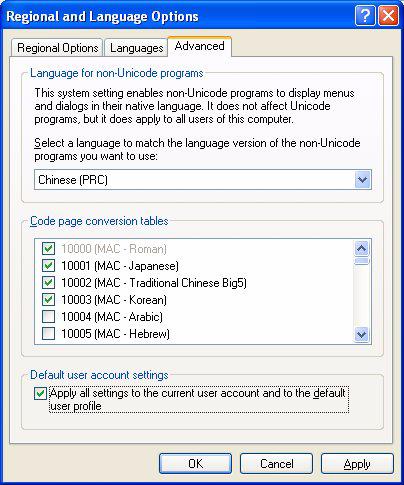Select the 10002 (MAC - Traditional Chinese Big5) text
The image size is (404, 485).
(x=154, y=283)
